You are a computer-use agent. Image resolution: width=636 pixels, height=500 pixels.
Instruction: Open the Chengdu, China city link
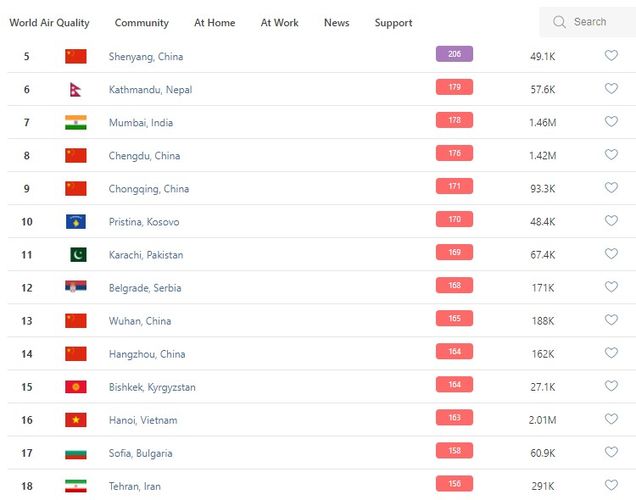[x=146, y=155]
